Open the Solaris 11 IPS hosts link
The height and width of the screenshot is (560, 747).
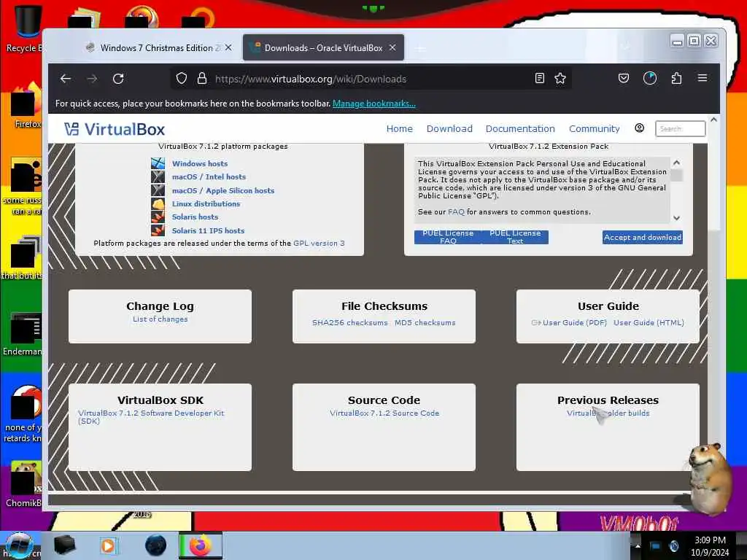(208, 230)
